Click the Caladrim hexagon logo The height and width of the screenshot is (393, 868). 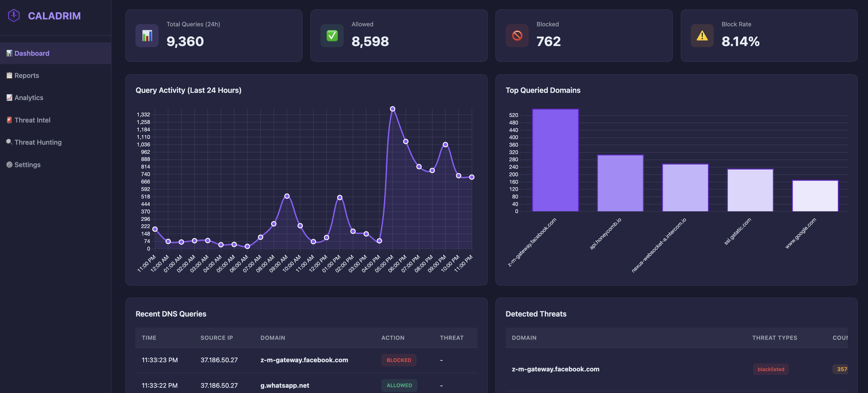14,16
